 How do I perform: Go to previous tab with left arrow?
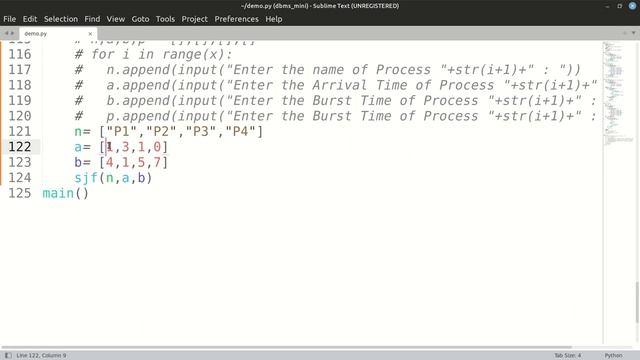[6, 33]
